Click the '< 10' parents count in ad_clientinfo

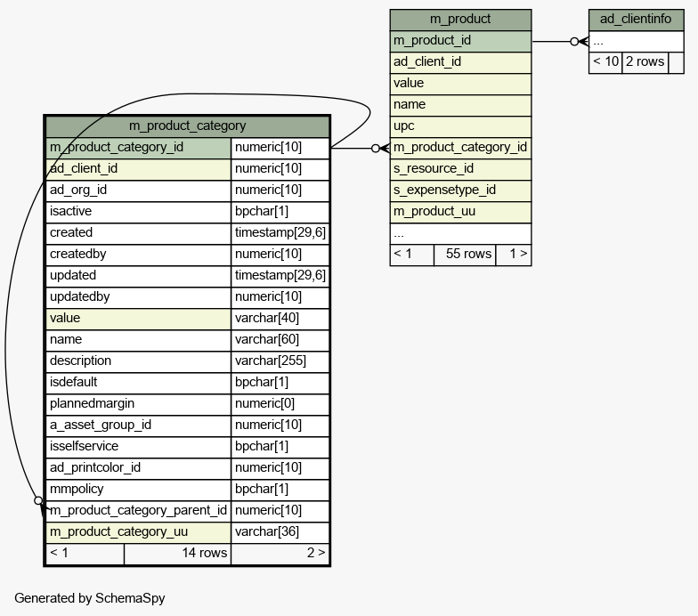605,61
